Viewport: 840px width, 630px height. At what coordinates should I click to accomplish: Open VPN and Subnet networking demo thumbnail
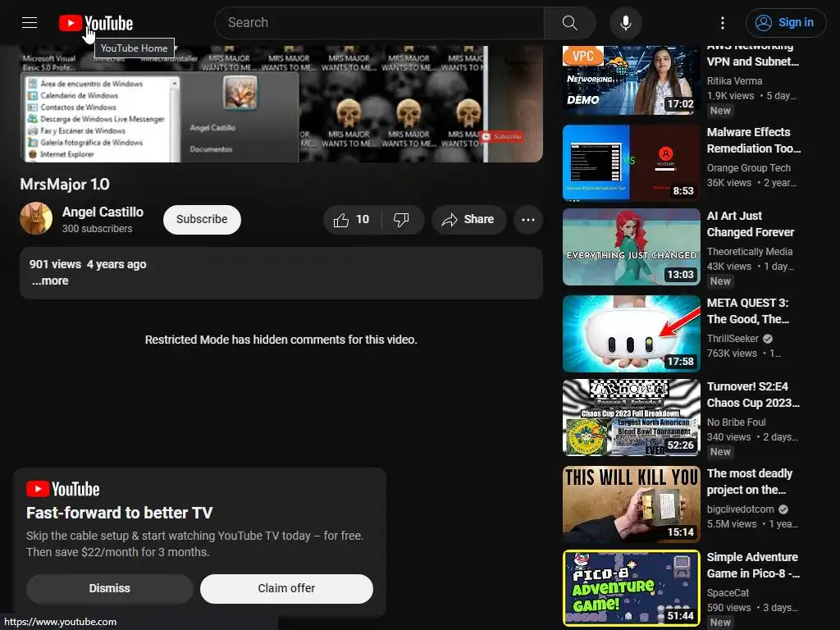tap(631, 80)
